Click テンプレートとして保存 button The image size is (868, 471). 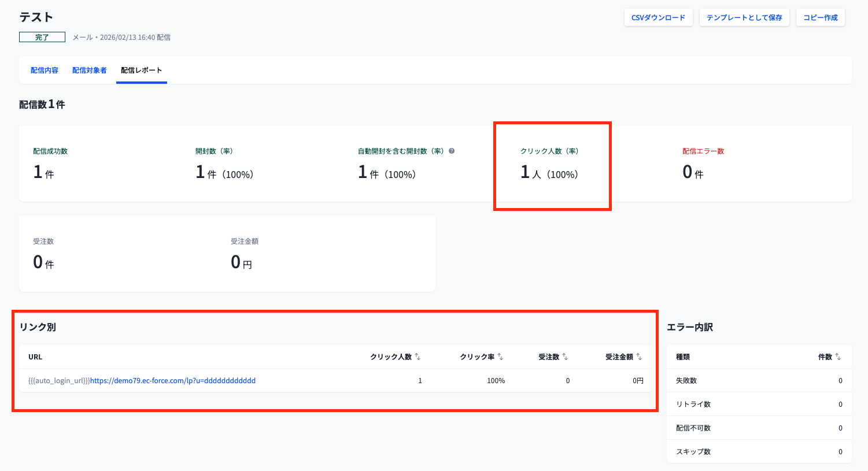pyautogui.click(x=744, y=17)
